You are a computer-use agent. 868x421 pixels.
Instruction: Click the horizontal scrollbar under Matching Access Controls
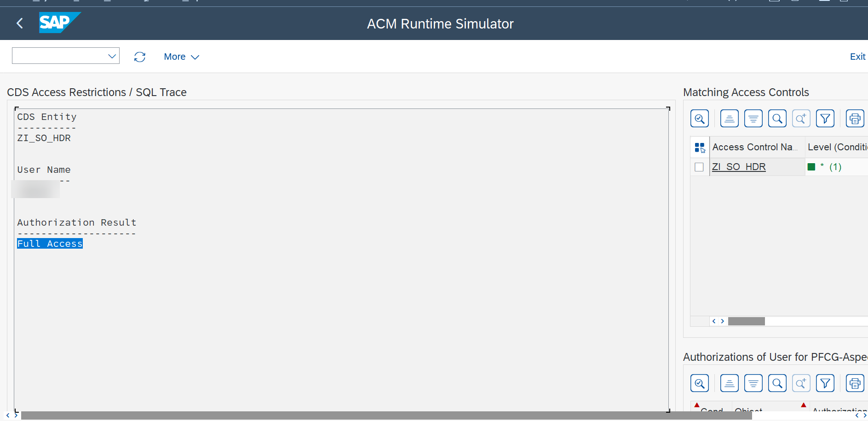[746, 321]
